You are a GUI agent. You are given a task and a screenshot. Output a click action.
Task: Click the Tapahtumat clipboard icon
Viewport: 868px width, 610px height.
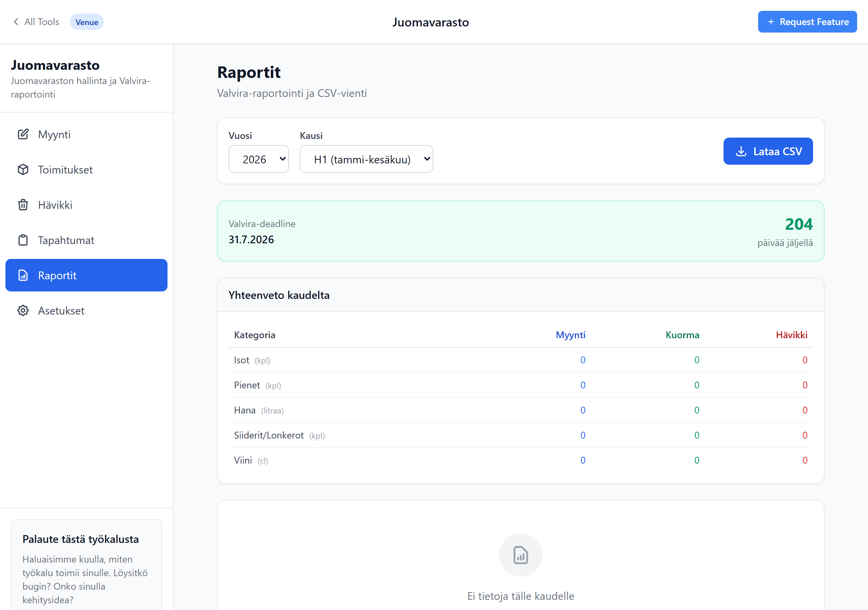tap(23, 240)
